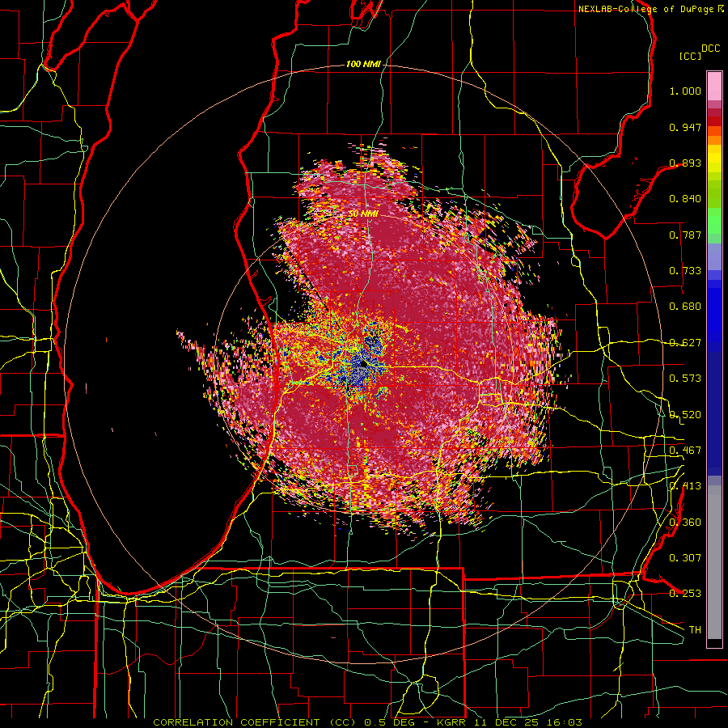Click the yellow segment of the color bar
The height and width of the screenshot is (728, 728).
[x=714, y=159]
